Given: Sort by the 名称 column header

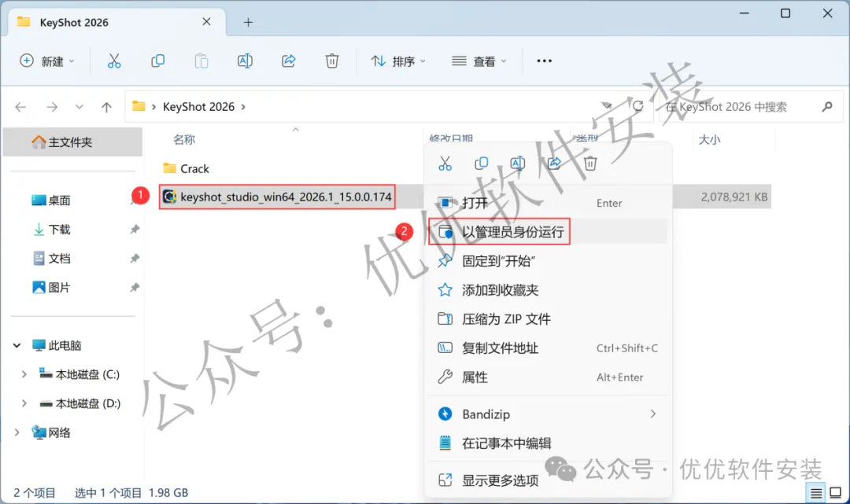Looking at the screenshot, I should (184, 140).
